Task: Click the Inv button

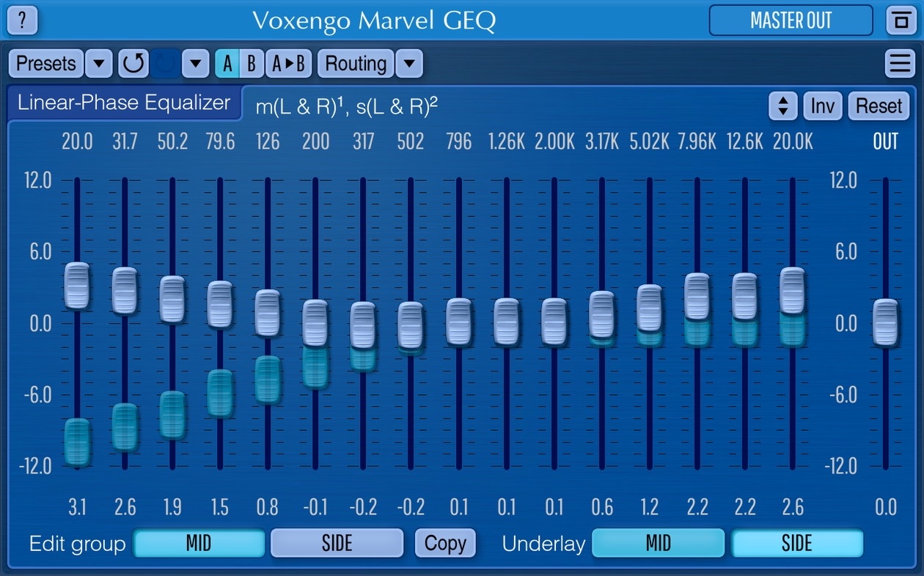Action: (x=823, y=106)
